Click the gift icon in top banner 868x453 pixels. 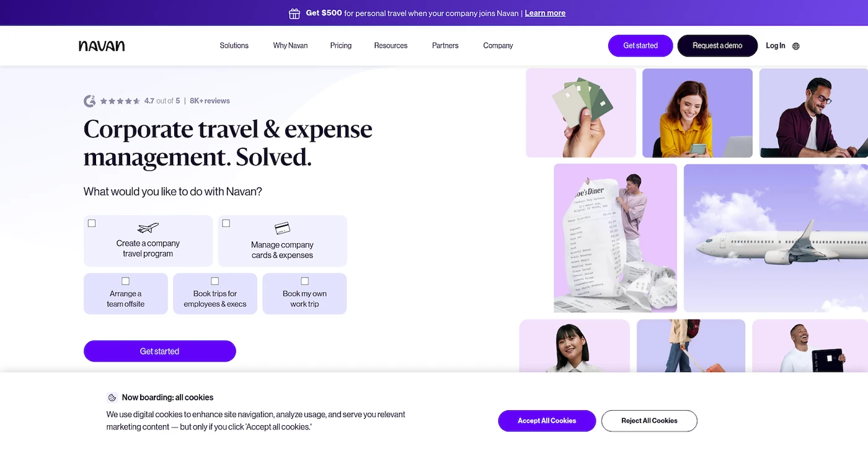pos(294,13)
